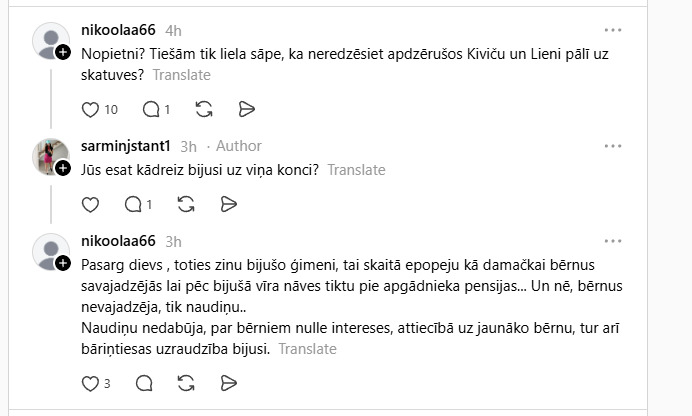Follow nikoolaa66 via first avatar plus badge

click(62, 52)
